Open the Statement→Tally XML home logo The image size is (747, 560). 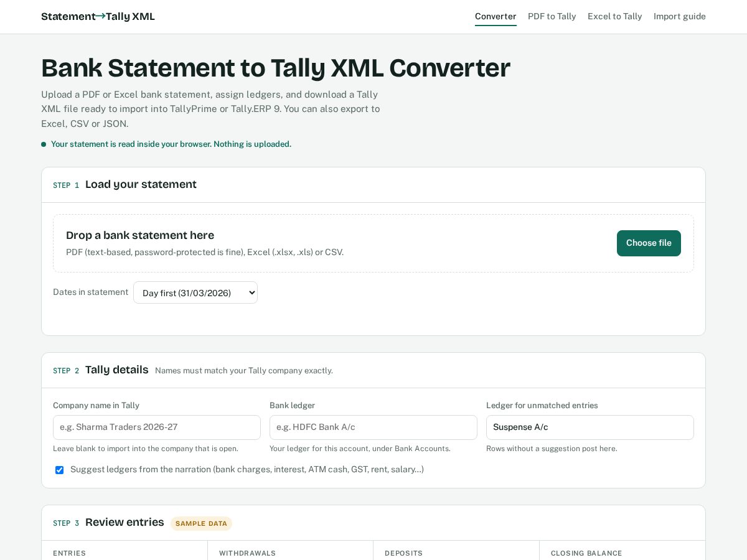[98, 17]
